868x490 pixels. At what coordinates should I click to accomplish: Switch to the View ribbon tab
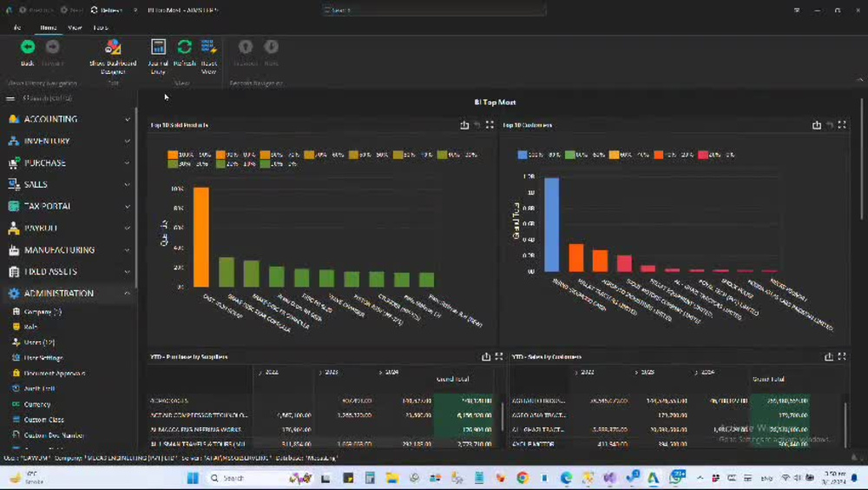pos(75,27)
